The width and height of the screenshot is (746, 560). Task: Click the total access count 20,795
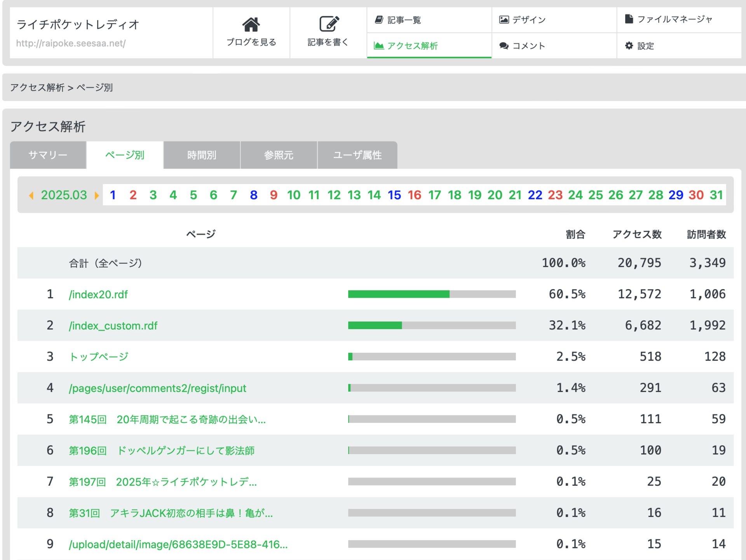point(640,263)
